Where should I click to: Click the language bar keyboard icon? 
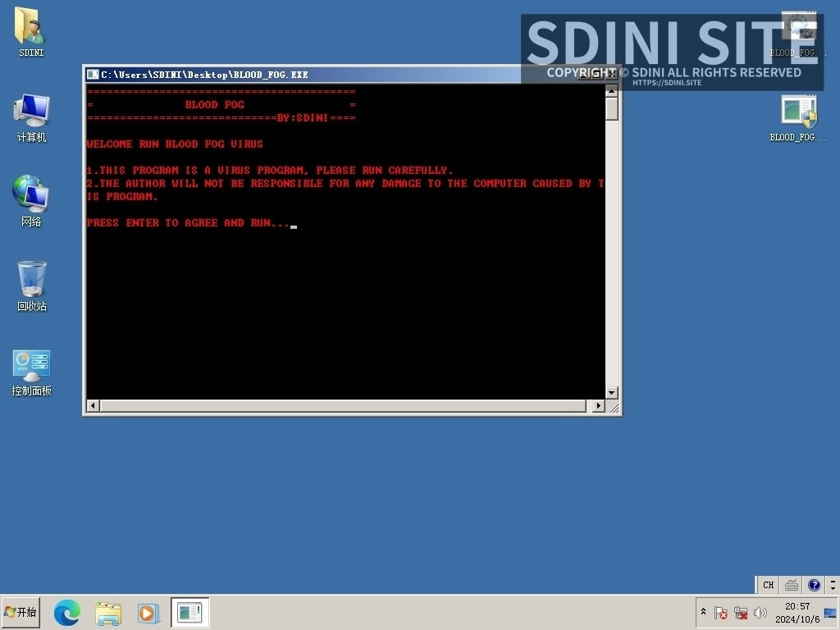click(792, 584)
